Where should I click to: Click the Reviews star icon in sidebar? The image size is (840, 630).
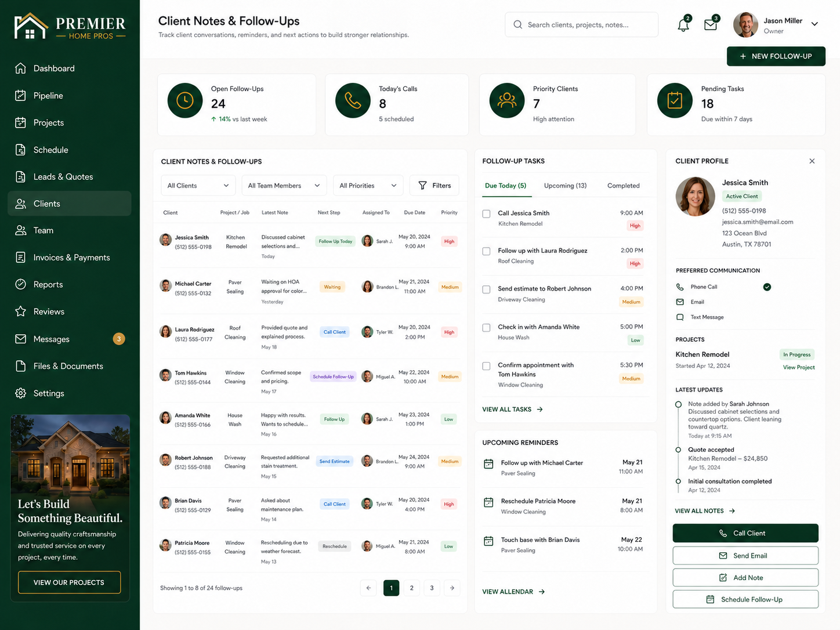(21, 312)
